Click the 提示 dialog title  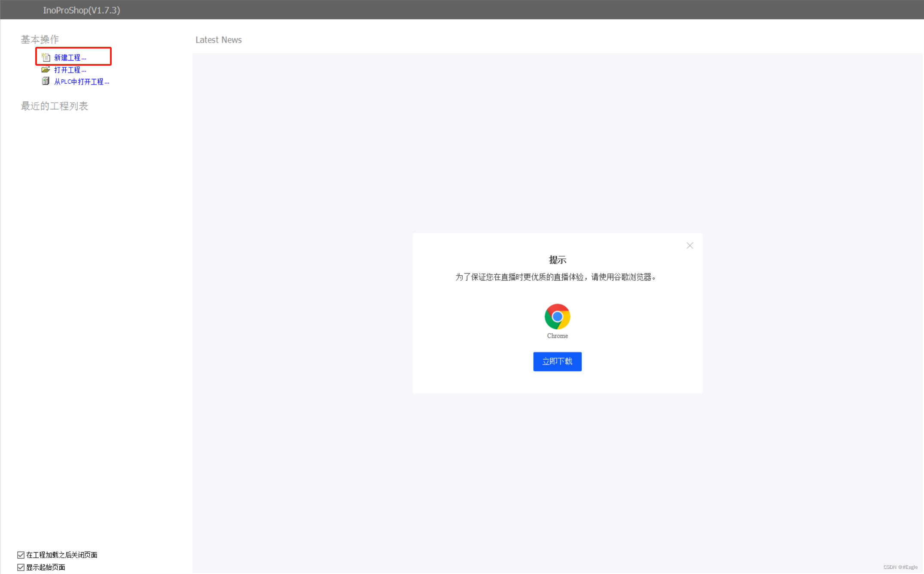pos(557,260)
